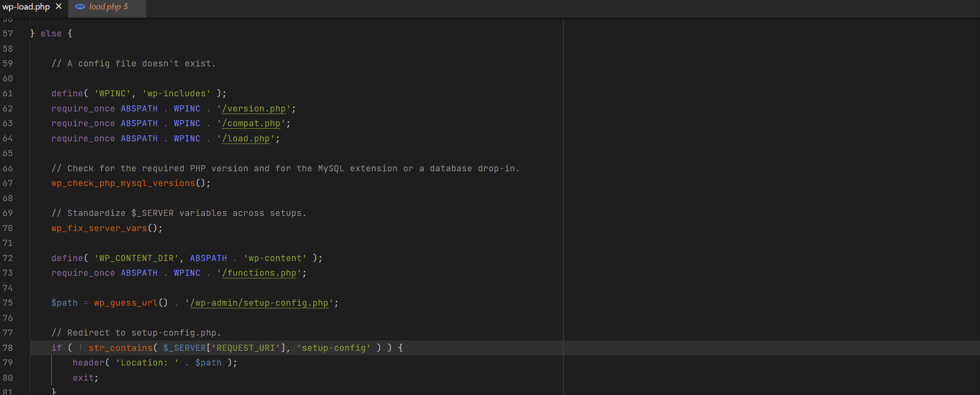
Task: Select the wp_fix_server_vars function name
Action: point(99,228)
